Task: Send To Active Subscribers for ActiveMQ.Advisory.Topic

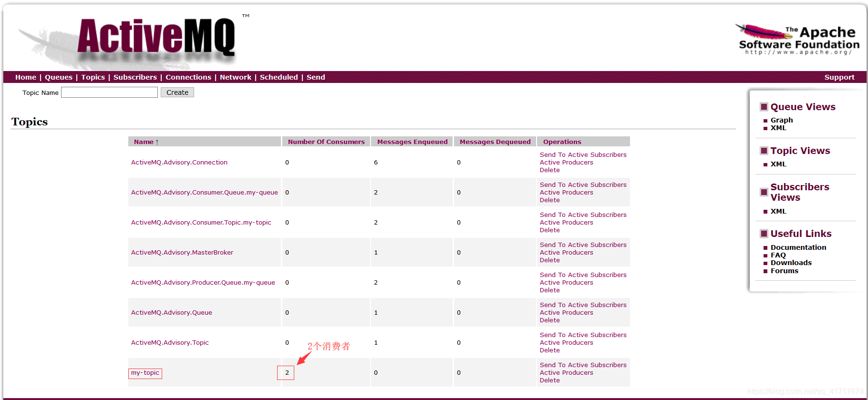Action: tap(583, 335)
